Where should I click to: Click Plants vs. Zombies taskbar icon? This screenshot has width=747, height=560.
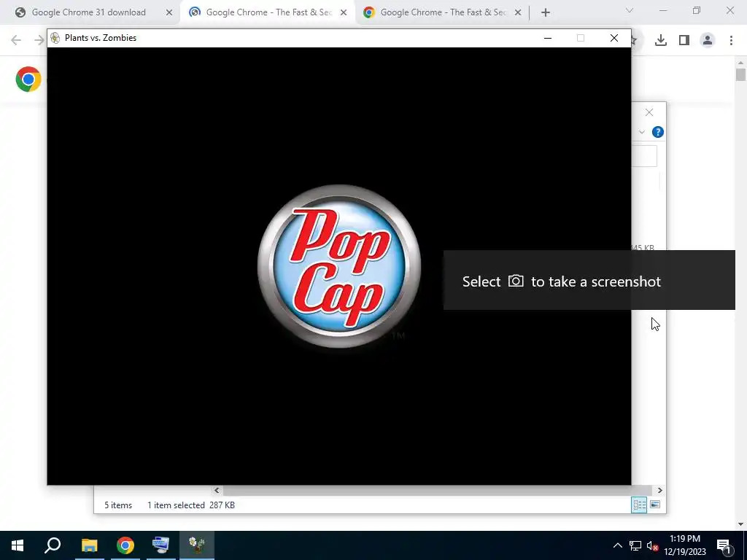(x=197, y=545)
